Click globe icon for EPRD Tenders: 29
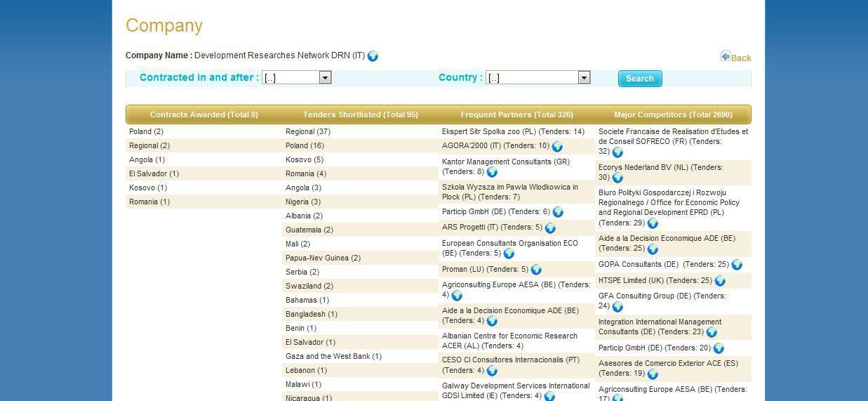The height and width of the screenshot is (401, 868). click(653, 223)
